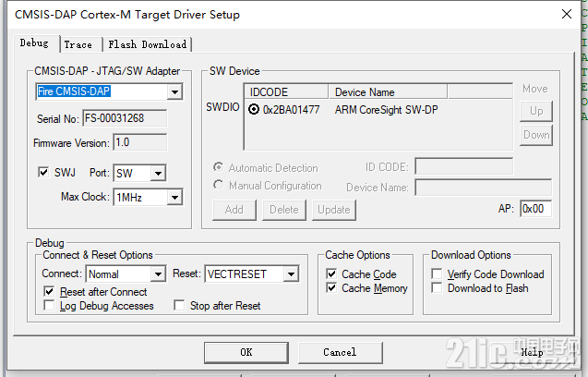Open the Flash Download tab

click(148, 44)
